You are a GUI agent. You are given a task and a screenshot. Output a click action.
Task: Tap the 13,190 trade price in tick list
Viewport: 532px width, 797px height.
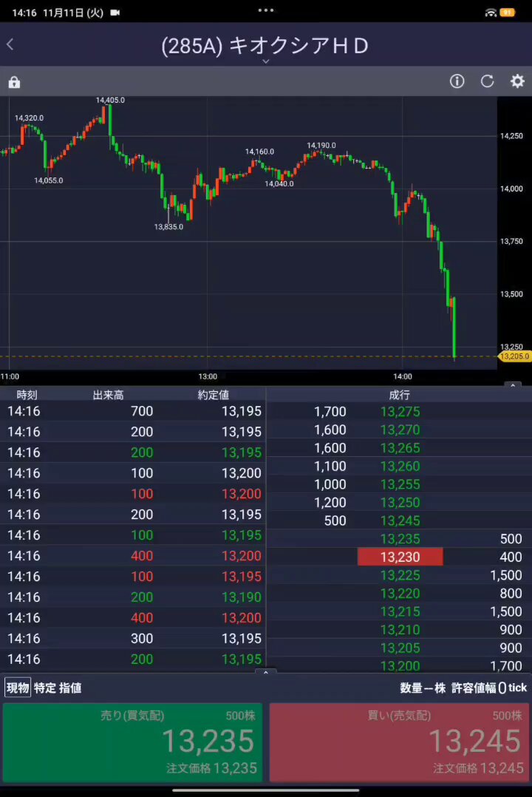pyautogui.click(x=242, y=597)
